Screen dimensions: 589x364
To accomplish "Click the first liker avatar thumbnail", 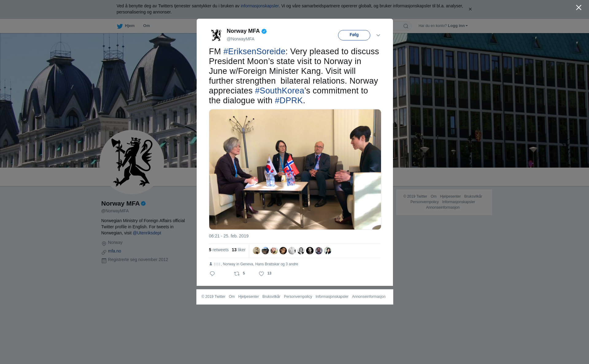I will (x=256, y=251).
